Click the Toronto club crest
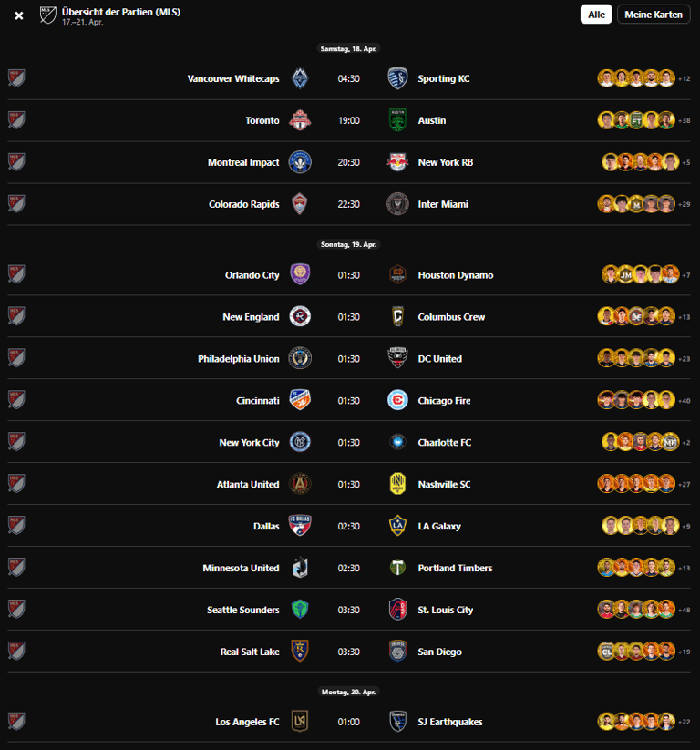The width and height of the screenshot is (700, 750). pyautogui.click(x=300, y=120)
